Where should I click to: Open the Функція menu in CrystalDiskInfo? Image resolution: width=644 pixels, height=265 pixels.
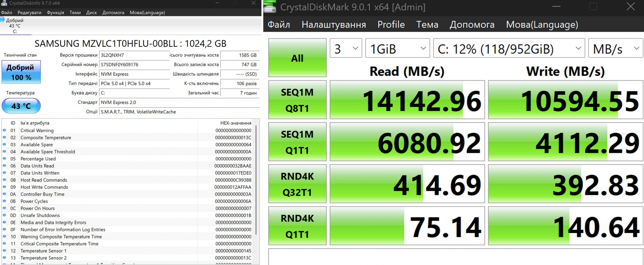pyautogui.click(x=55, y=13)
